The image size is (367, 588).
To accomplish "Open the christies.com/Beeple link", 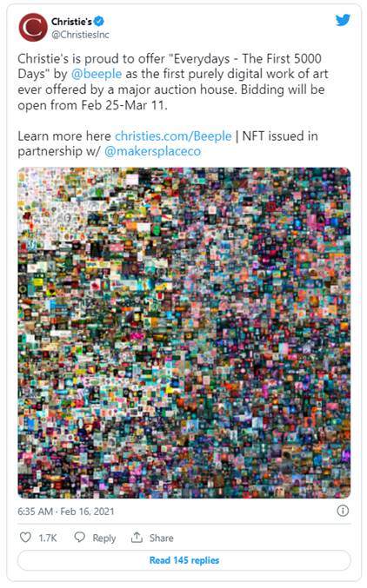I will point(173,135).
